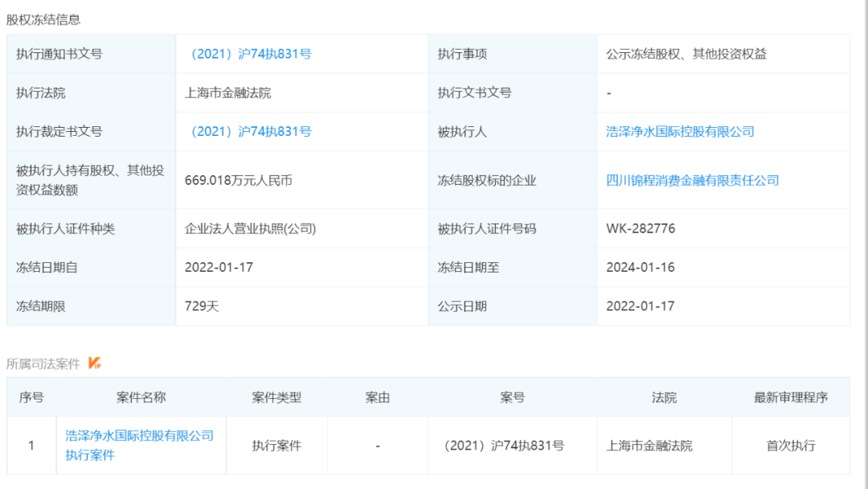Screen dimensions: 868x489
Task: Click the value 公示冻结股权、其他投资权益
Action: (686, 54)
